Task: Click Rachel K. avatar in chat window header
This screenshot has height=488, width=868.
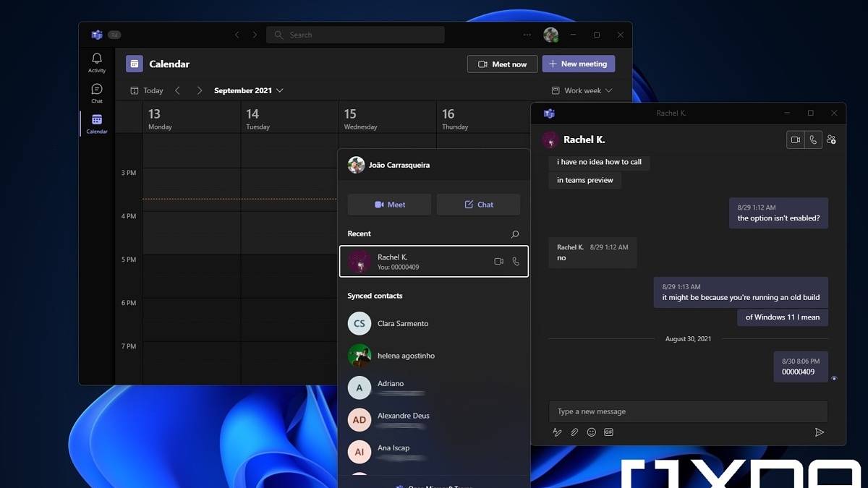Action: [550, 140]
